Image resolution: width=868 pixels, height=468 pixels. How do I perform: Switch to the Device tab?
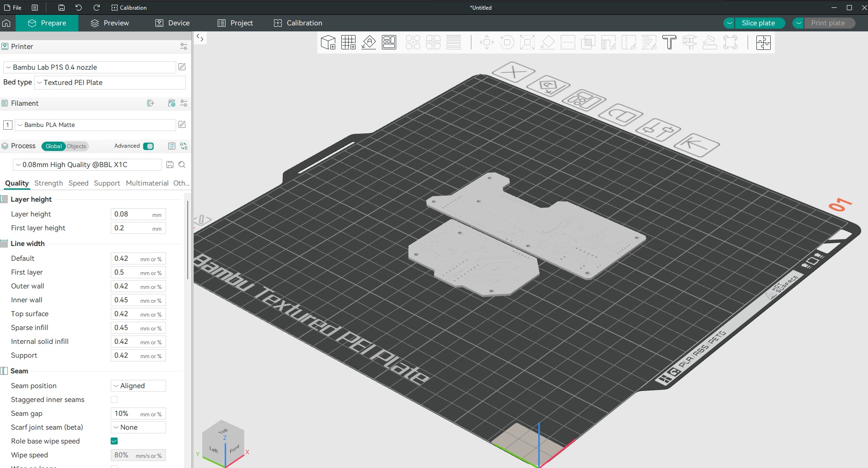(x=172, y=23)
